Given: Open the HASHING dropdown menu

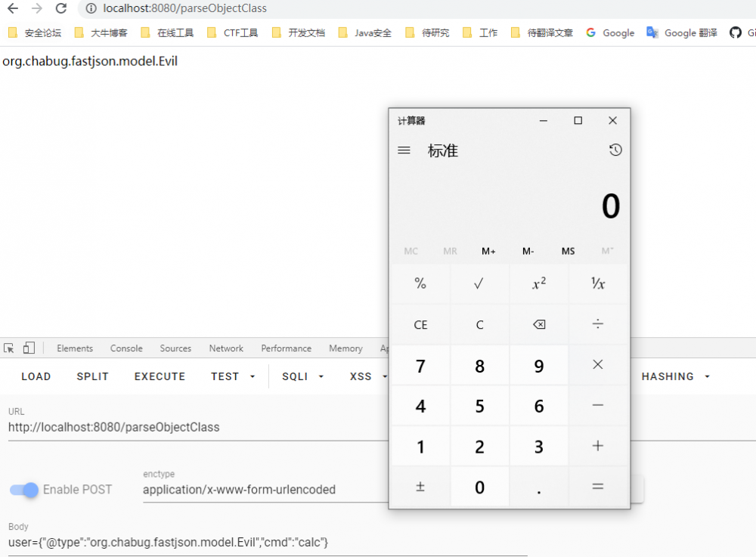Looking at the screenshot, I should pos(675,376).
